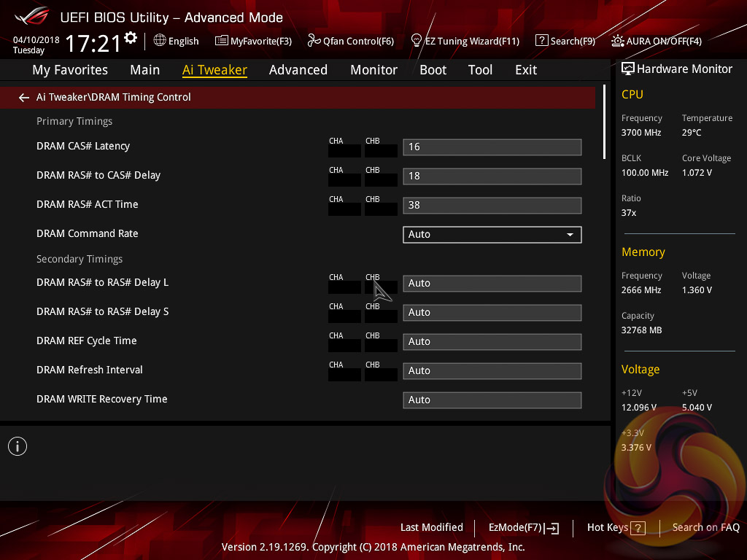
Task: Select the Ai Tweaker tab
Action: coord(214,70)
